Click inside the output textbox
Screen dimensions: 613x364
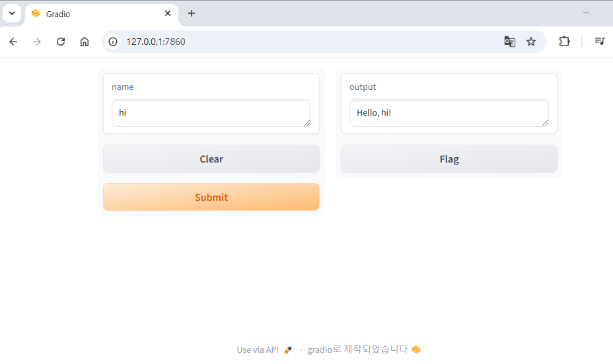(449, 113)
